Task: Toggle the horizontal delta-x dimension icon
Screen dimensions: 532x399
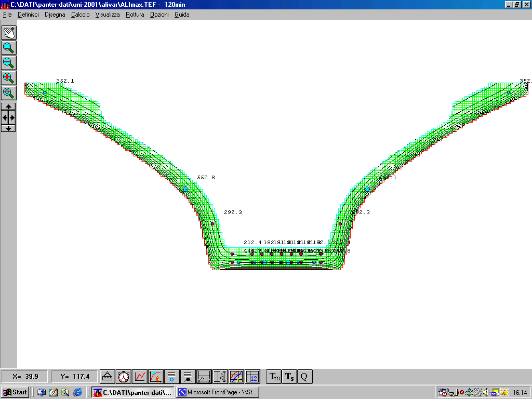Action: coord(204,376)
